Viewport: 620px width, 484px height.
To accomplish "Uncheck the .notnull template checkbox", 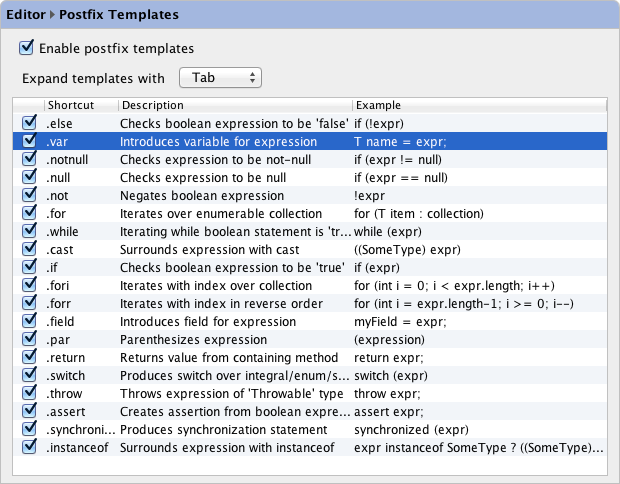I will click(29, 159).
